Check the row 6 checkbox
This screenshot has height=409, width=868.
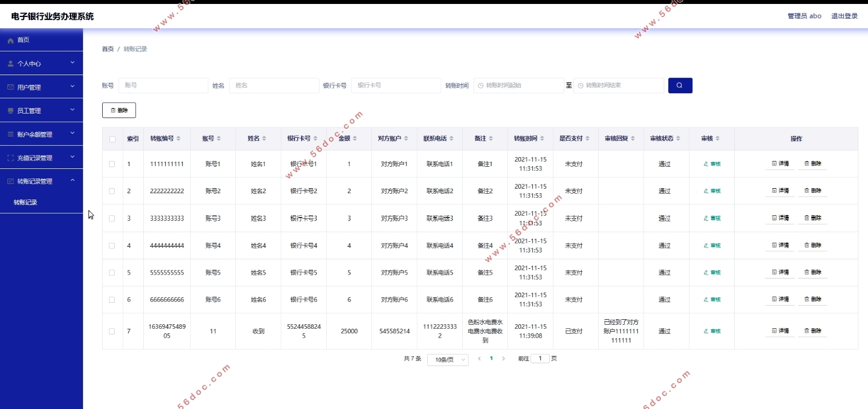click(112, 299)
